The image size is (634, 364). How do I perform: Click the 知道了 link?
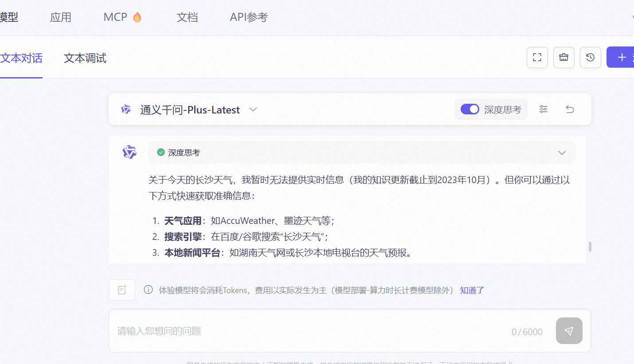(472, 290)
